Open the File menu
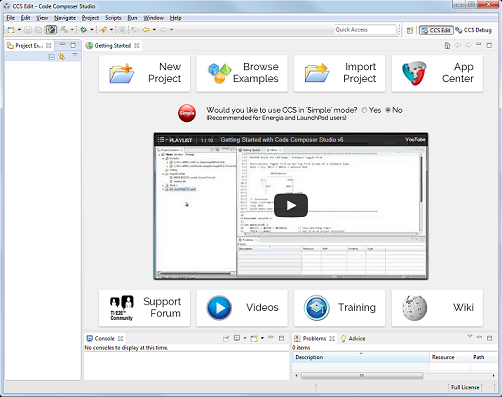 (10, 18)
